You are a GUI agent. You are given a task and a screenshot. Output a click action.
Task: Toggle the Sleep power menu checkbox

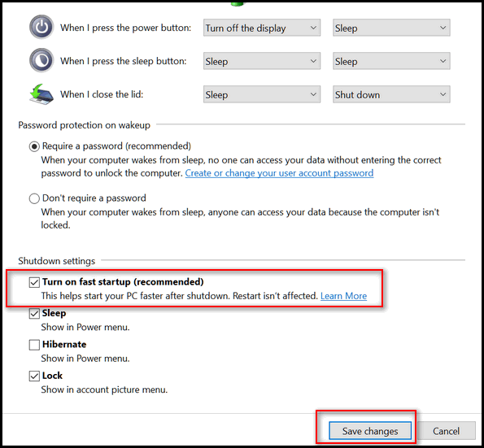(34, 314)
